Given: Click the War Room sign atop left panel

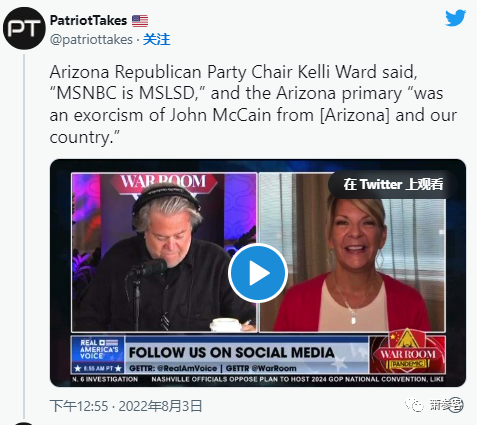Looking at the screenshot, I should [x=164, y=182].
